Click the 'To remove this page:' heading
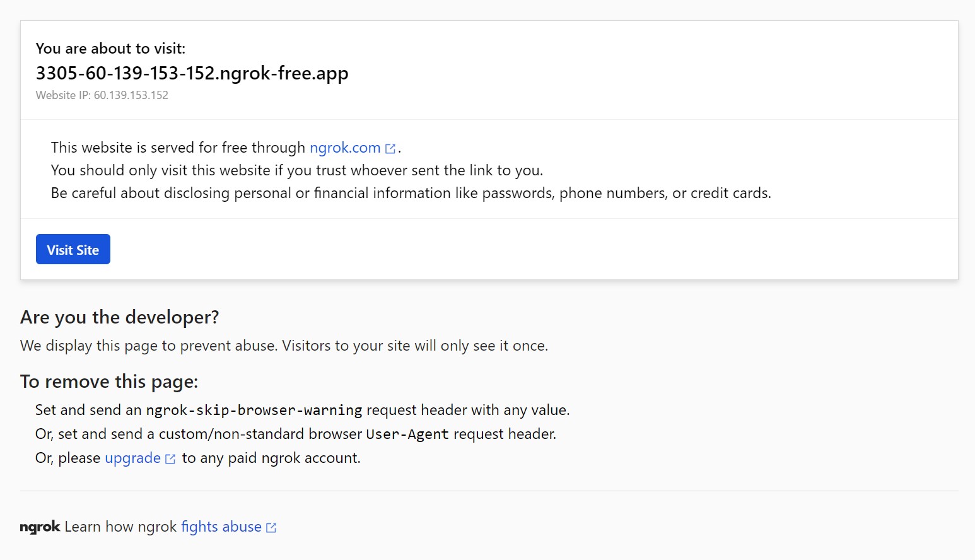 tap(109, 382)
